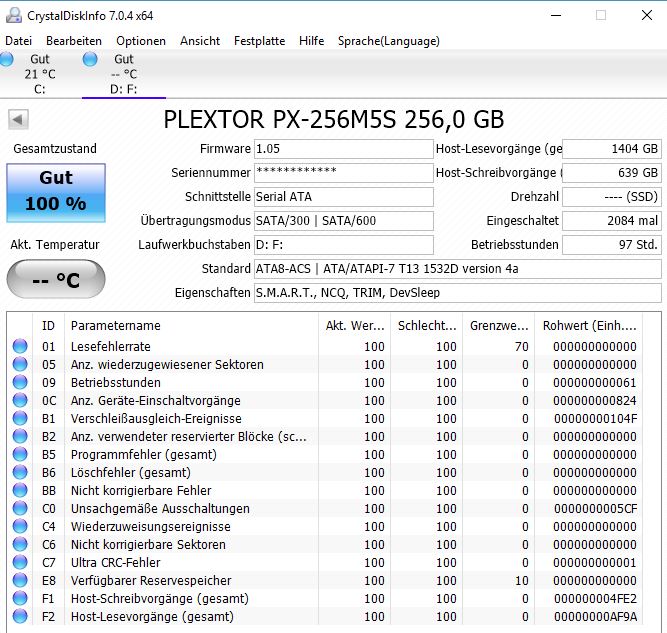Screen dimensions: 667x633
Task: Click the Parametername column header
Action: pyautogui.click(x=191, y=326)
